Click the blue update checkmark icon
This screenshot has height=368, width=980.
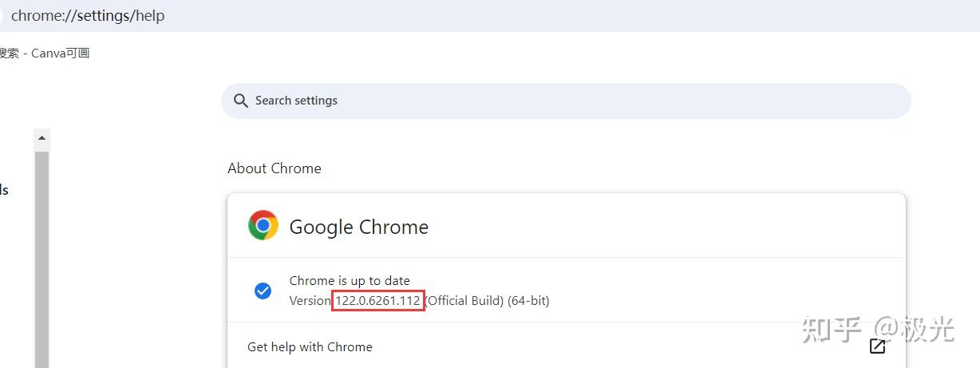(x=263, y=291)
